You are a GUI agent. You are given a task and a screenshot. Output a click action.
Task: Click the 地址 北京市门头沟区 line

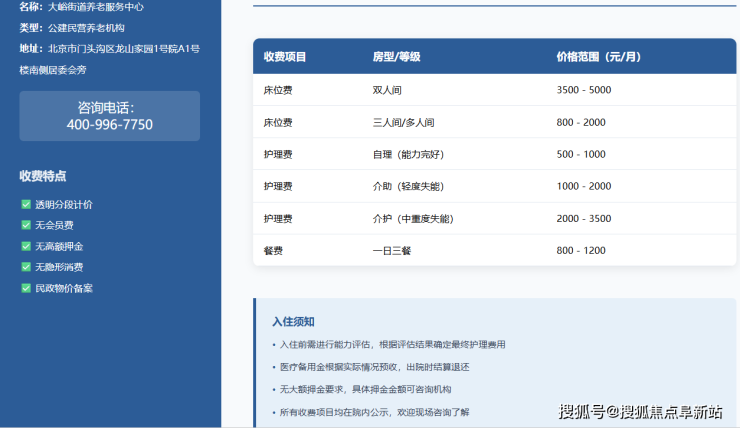(x=109, y=49)
